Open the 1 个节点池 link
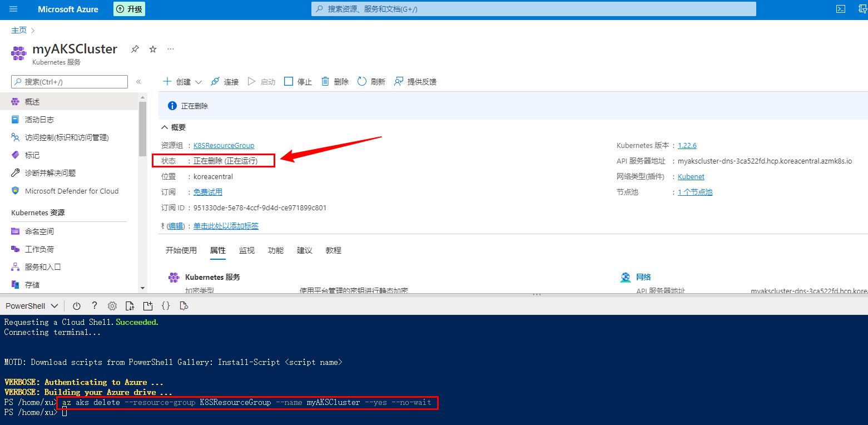This screenshot has height=425, width=868. (695, 192)
